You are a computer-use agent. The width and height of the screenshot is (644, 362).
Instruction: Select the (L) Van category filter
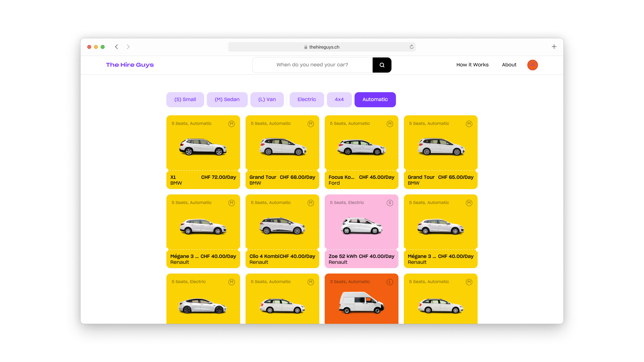267,99
